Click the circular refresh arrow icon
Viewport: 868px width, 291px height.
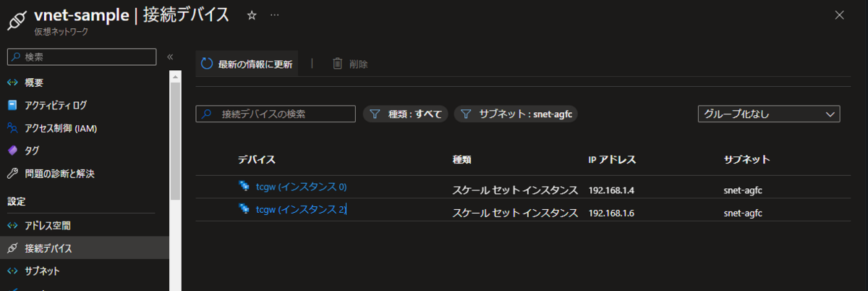(207, 64)
